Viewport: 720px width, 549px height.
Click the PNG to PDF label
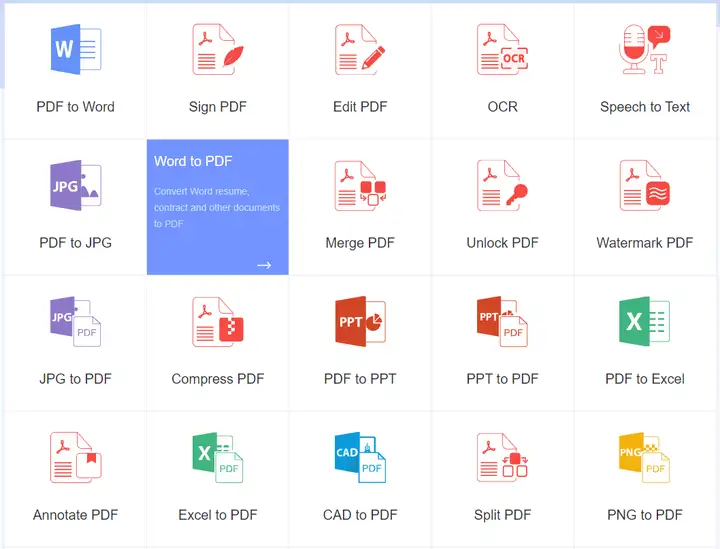[645, 515]
